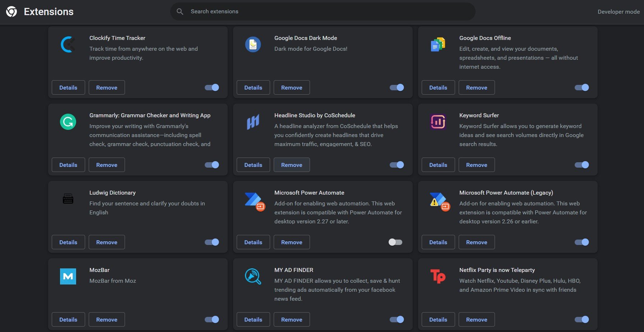Click the MY AD FINDER icon
The height and width of the screenshot is (332, 644).
click(x=253, y=277)
